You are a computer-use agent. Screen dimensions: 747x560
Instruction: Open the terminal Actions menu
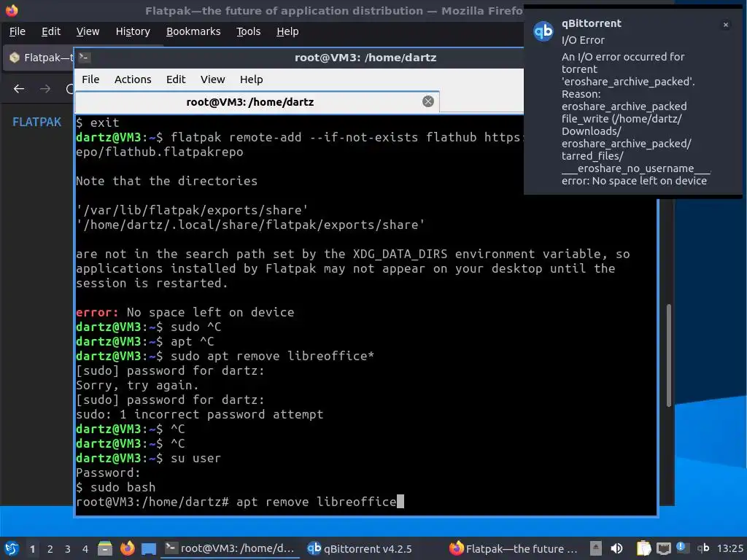coord(133,79)
